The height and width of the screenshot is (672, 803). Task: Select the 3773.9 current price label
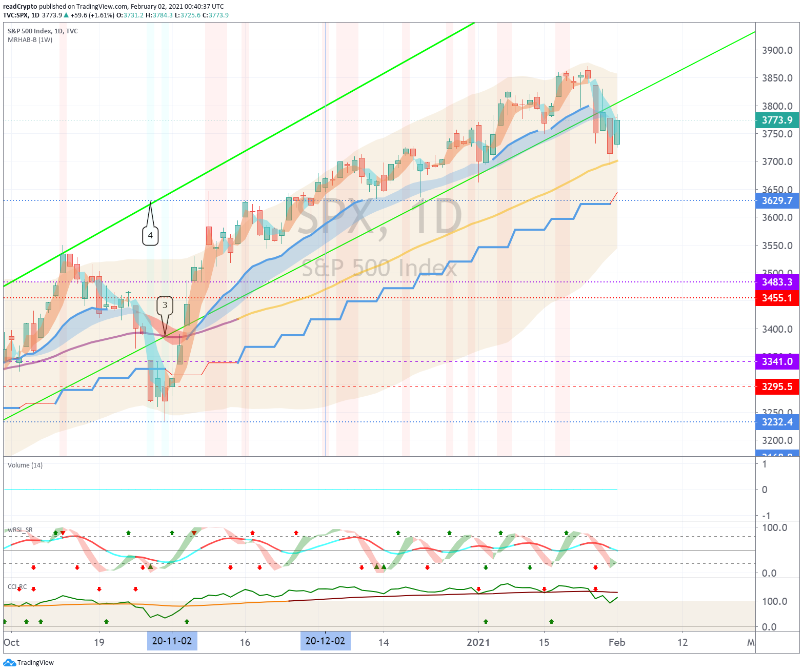click(x=777, y=120)
